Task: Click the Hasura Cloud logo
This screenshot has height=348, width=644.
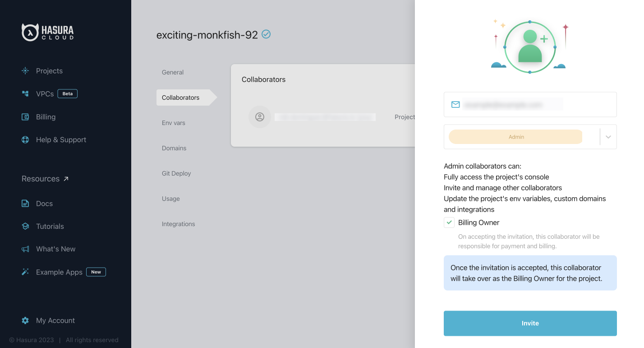Action: 47,32
